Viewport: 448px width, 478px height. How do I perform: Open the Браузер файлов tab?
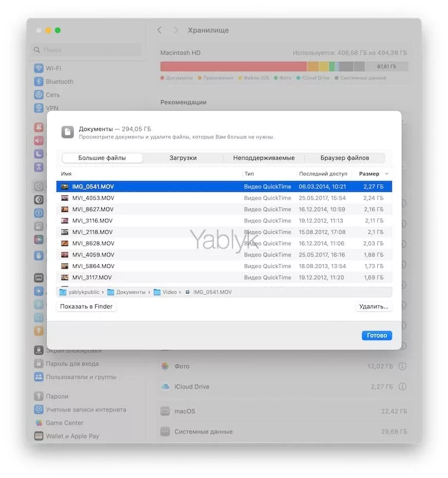(x=345, y=158)
